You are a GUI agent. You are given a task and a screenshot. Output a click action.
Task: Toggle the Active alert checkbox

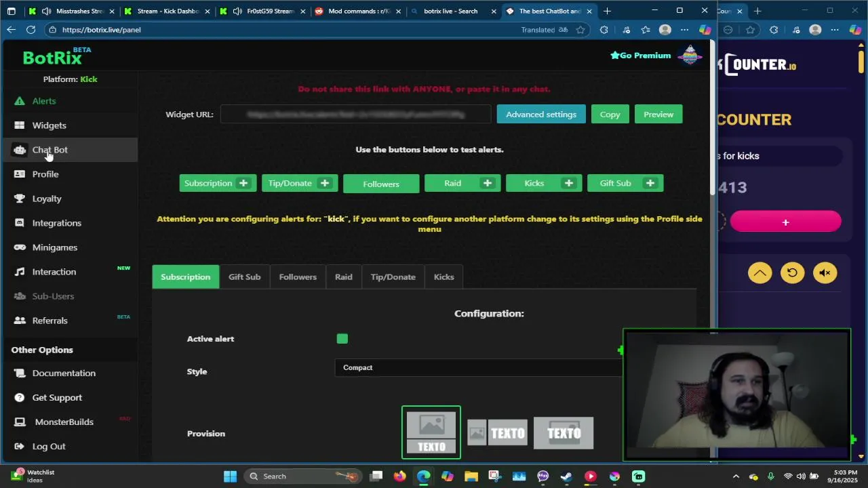click(x=342, y=339)
